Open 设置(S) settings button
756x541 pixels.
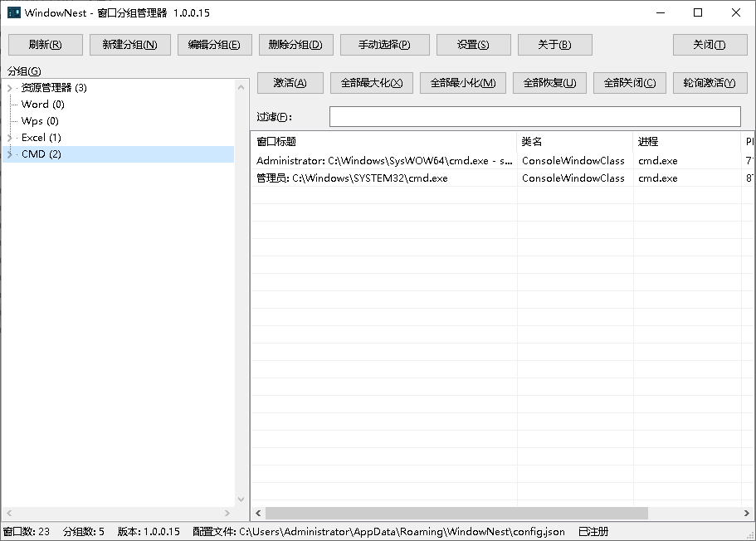[x=474, y=45]
